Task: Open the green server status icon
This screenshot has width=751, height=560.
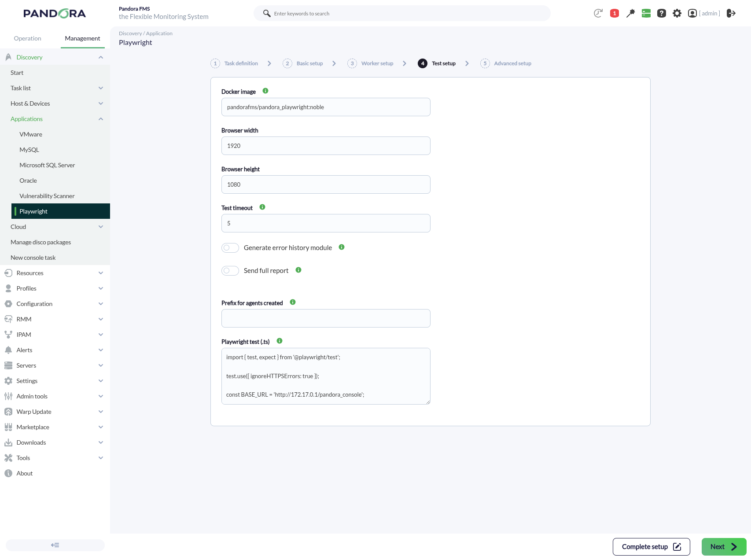Action: pyautogui.click(x=646, y=13)
